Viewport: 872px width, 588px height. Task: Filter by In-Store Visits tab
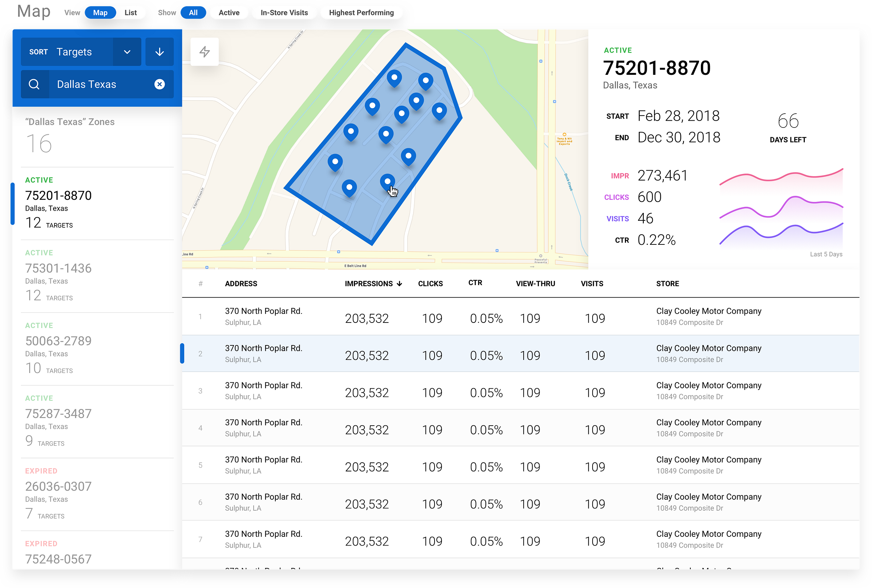[284, 13]
